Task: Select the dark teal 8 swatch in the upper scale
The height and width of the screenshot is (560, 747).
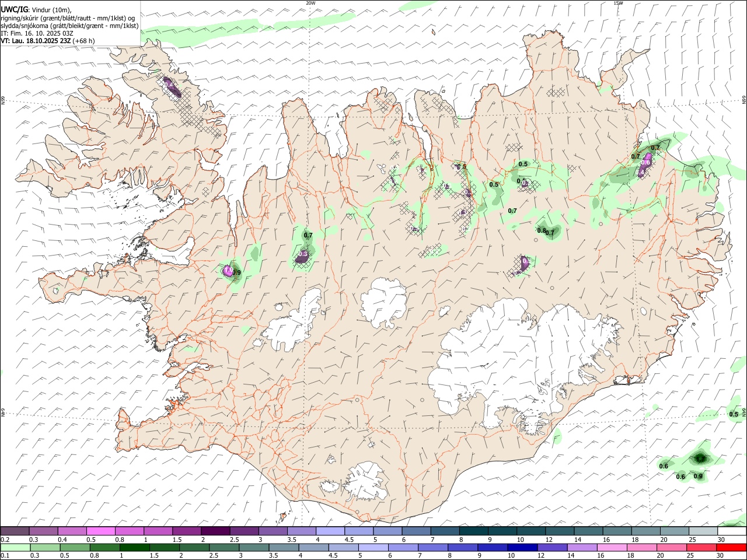Action: 474,531
